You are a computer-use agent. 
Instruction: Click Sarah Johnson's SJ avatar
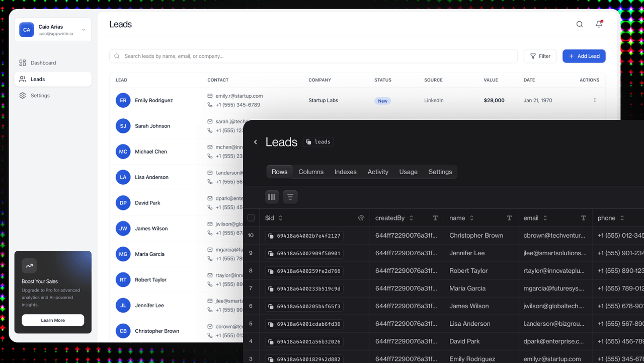pyautogui.click(x=123, y=126)
